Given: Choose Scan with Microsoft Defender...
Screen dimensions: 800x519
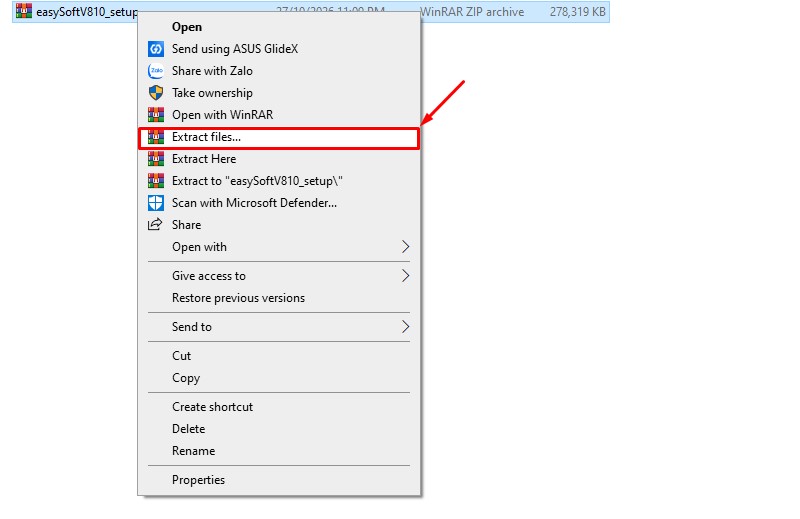Looking at the screenshot, I should point(279,203).
